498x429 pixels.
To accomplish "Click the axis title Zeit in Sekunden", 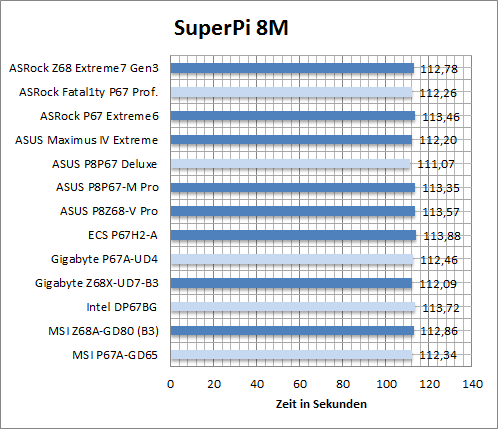I will point(321,404).
